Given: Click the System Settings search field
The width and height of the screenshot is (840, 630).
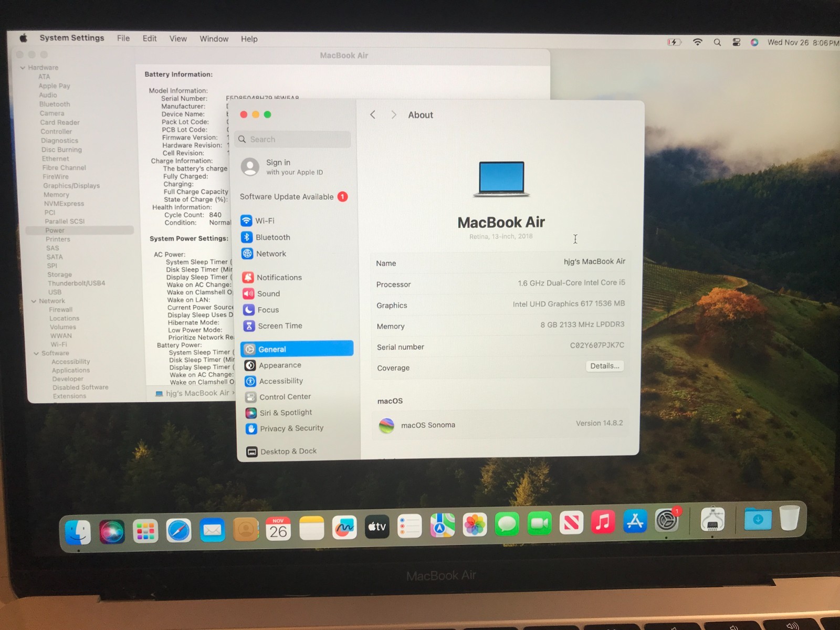Looking at the screenshot, I should [x=292, y=139].
